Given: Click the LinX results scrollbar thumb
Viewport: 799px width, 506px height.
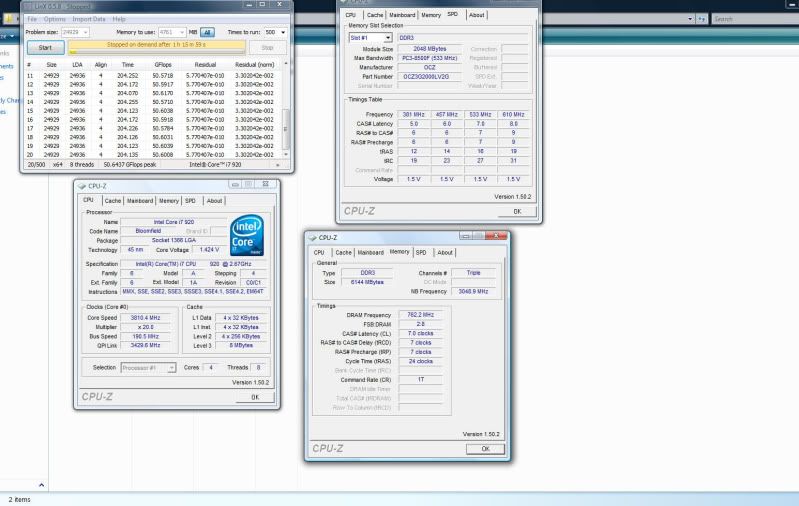Looking at the screenshot, I should pyautogui.click(x=285, y=129).
